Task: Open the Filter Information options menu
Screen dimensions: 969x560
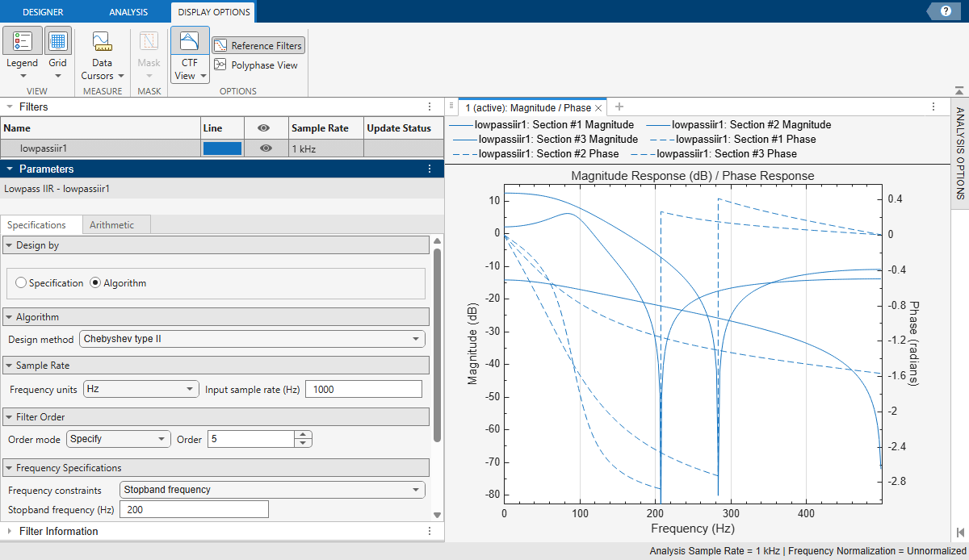Action: pos(430,531)
